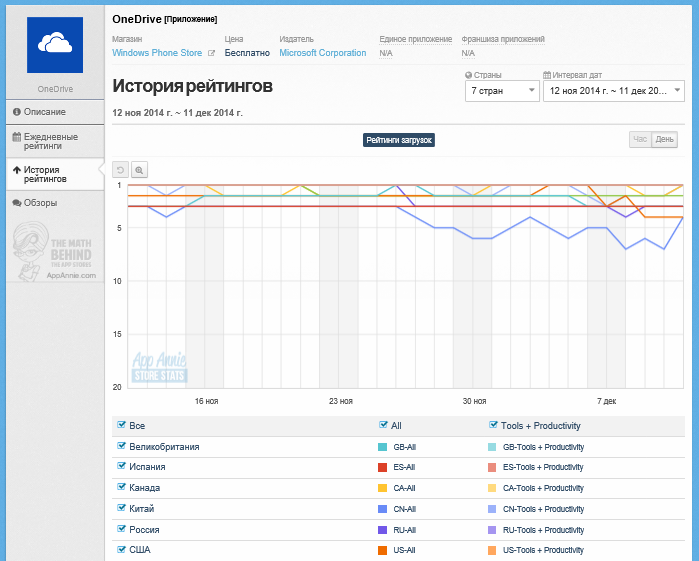The height and width of the screenshot is (561, 699).
Task: Open the Обзоры sidebar section
Action: (55, 203)
